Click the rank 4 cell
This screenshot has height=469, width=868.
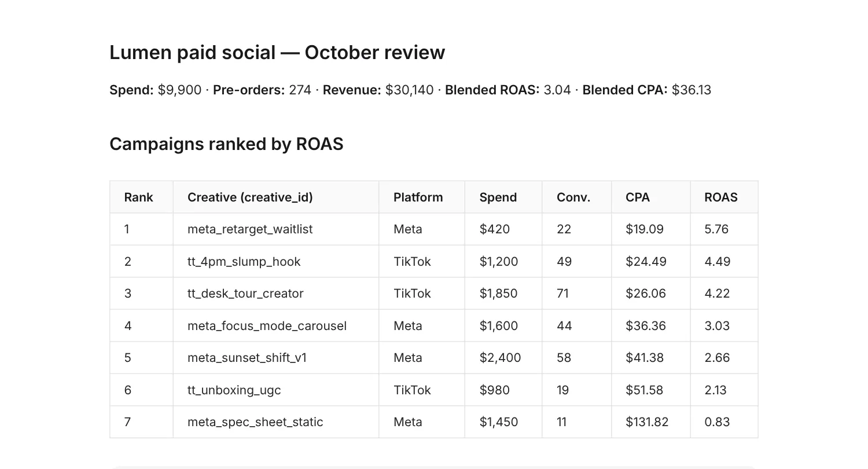(141, 325)
